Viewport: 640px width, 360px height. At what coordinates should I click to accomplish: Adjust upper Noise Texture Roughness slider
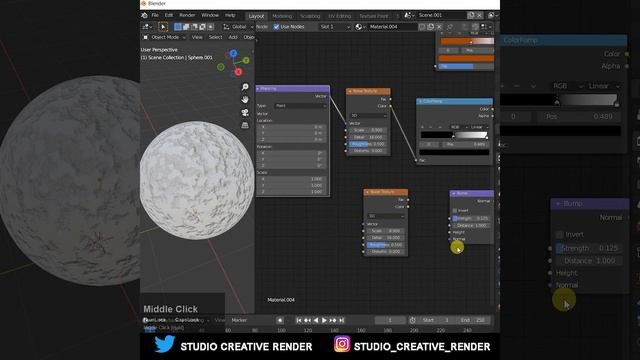coord(368,144)
